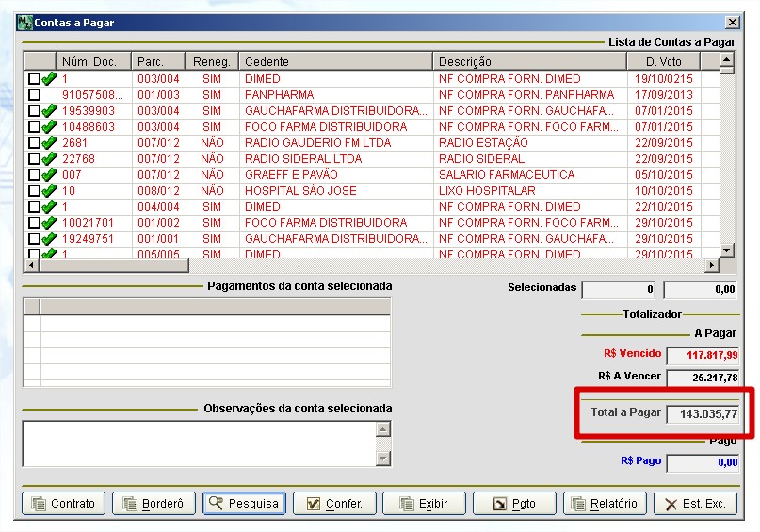Click the Contrato button icon
760x532 pixels.
tap(39, 504)
